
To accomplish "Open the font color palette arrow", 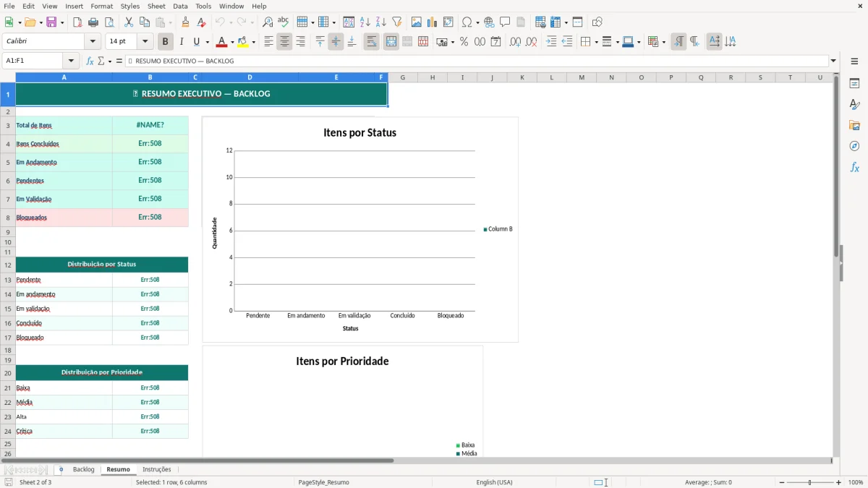I will click(x=231, y=42).
